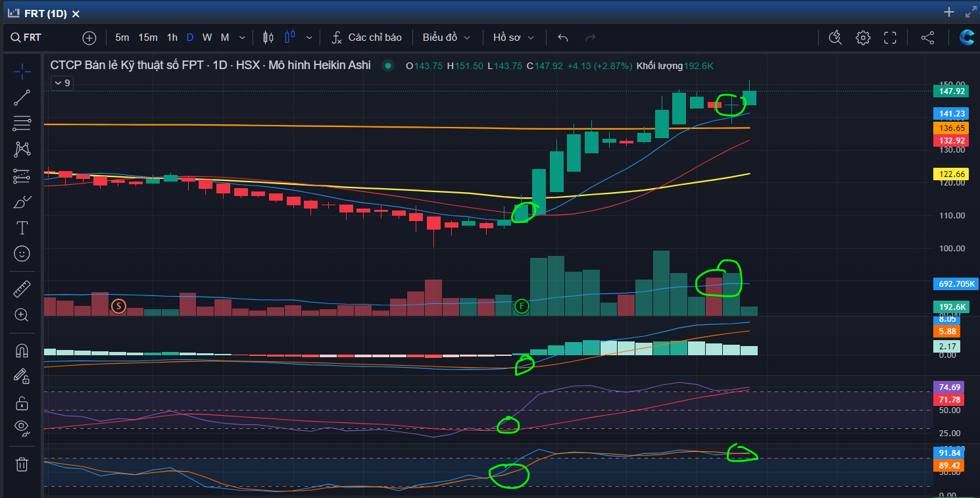Toggle lock on all drawings

(x=22, y=403)
